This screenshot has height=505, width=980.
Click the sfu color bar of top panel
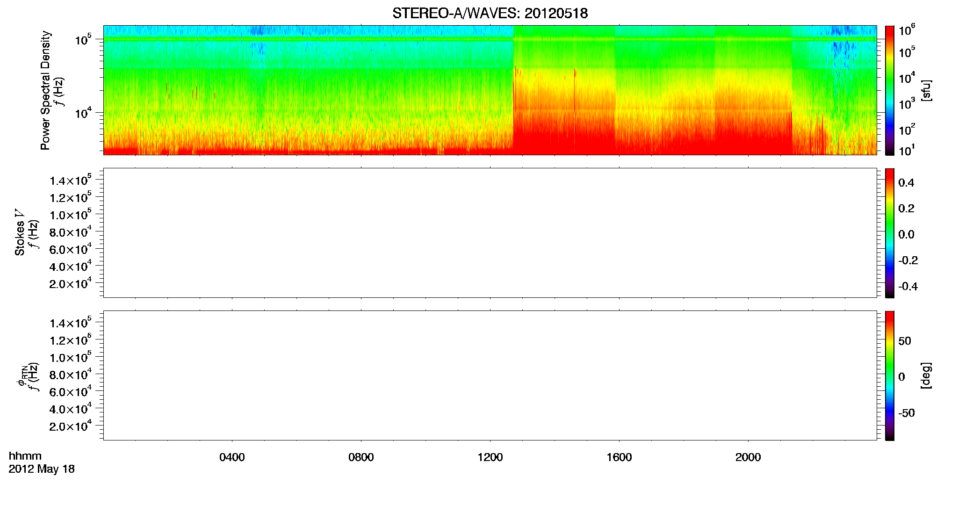[x=890, y=90]
